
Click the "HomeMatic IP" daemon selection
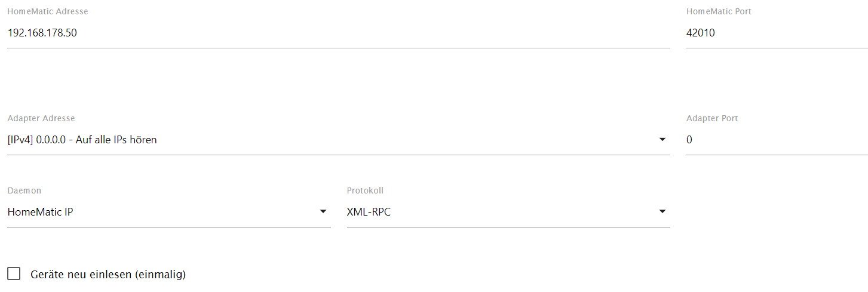coord(40,212)
